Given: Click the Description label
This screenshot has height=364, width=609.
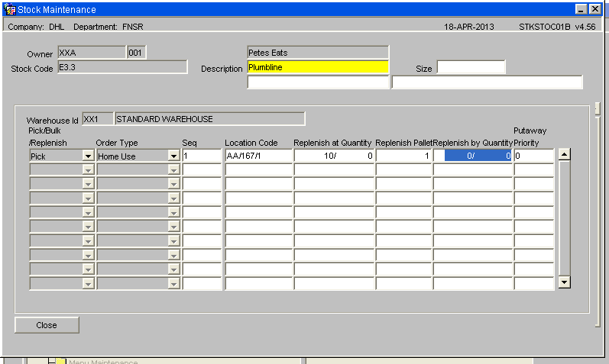Looking at the screenshot, I should [222, 69].
